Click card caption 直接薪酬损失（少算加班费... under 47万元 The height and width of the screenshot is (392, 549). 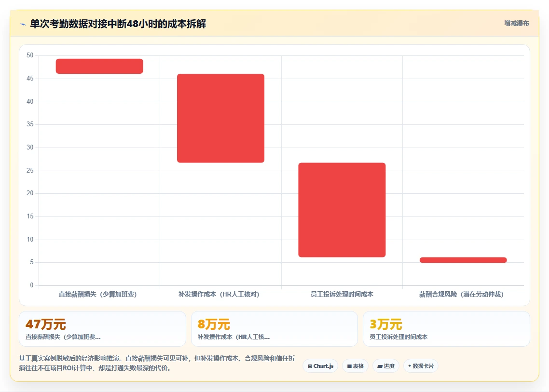[x=63, y=337]
